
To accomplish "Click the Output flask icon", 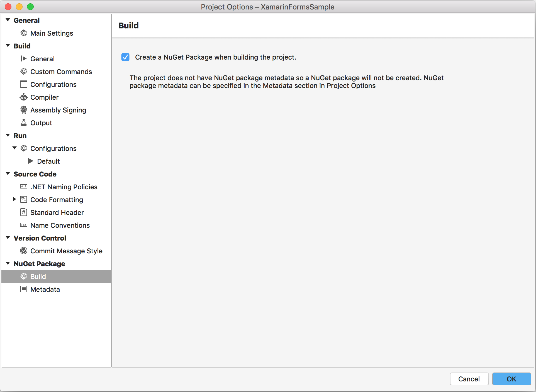I will (24, 123).
